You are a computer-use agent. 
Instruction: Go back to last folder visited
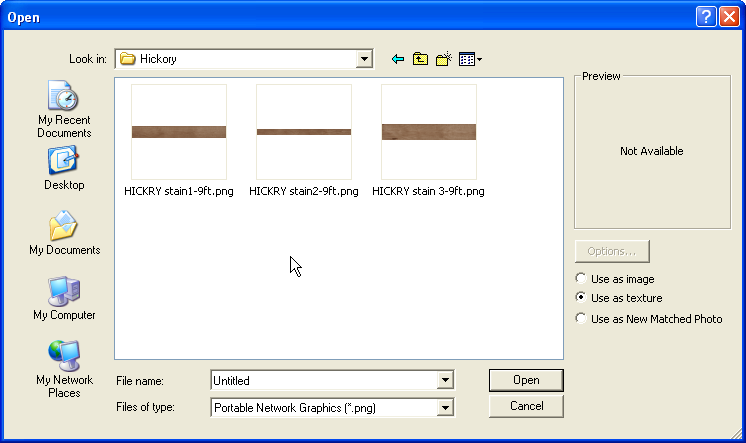[398, 59]
